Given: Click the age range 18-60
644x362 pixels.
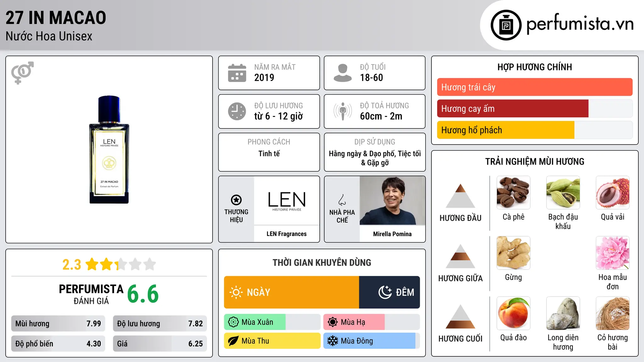Looking at the screenshot, I should (371, 78).
